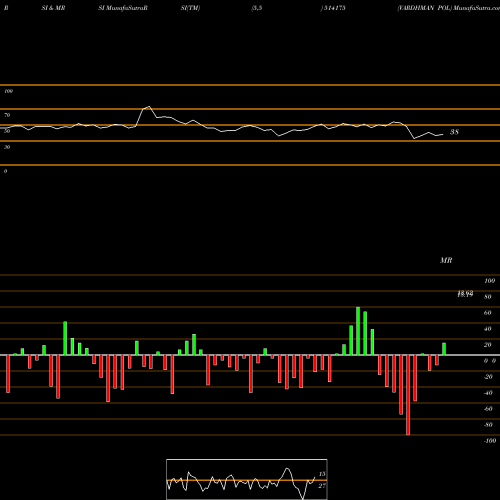Click the VARDHMAN POL MunafaSutra.com title

448,8
